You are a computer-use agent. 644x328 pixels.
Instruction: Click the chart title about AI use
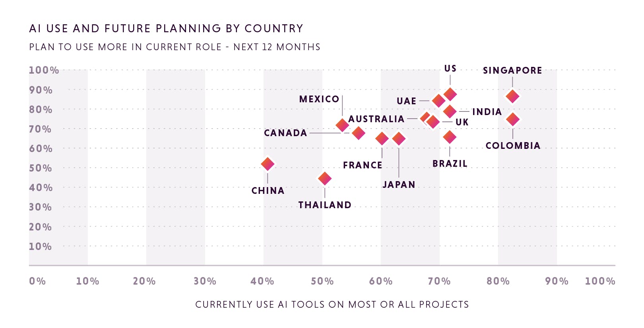click(x=166, y=29)
